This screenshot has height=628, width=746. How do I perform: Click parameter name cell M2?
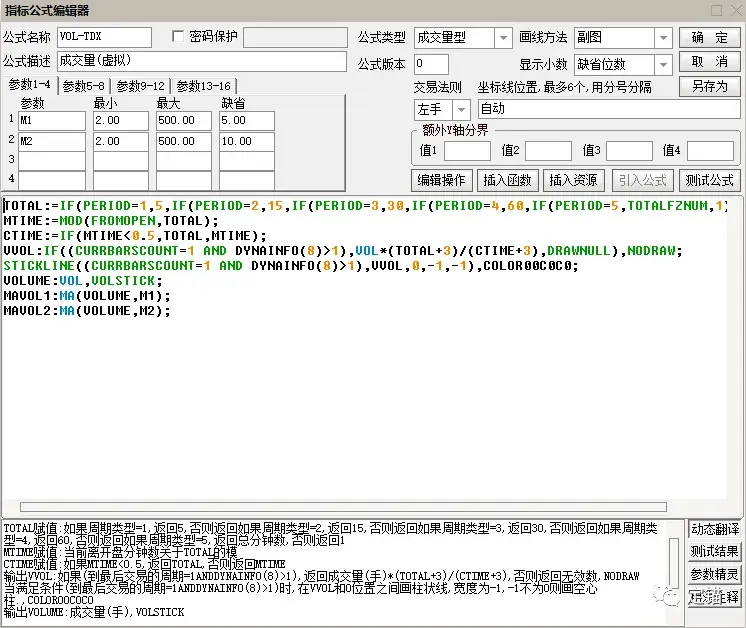click(x=52, y=142)
